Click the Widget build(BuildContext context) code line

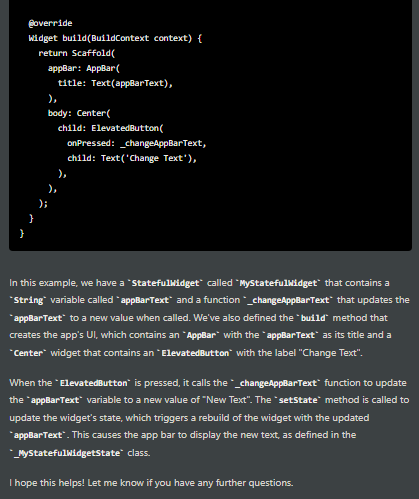coord(115,38)
